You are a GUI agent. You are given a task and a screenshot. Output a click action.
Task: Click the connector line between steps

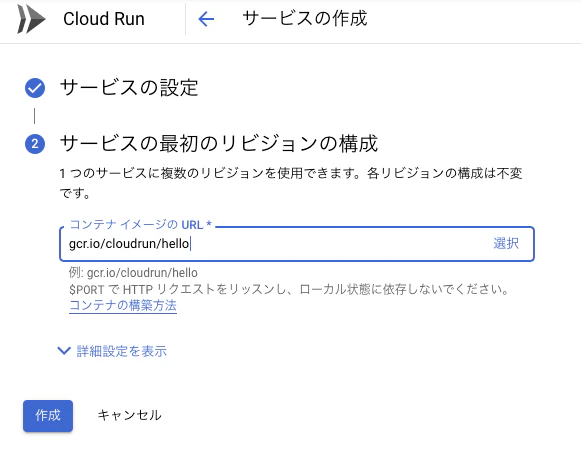34,116
